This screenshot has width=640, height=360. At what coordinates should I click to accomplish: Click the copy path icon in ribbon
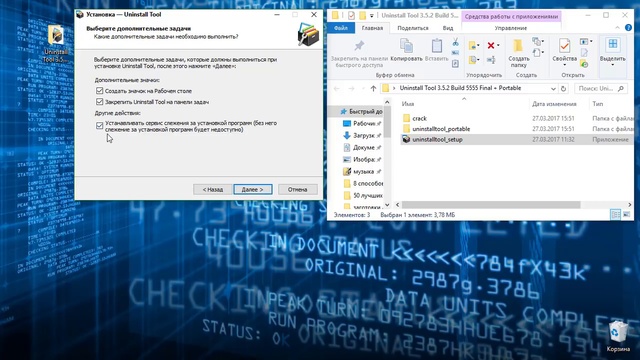pyautogui.click(x=456, y=53)
